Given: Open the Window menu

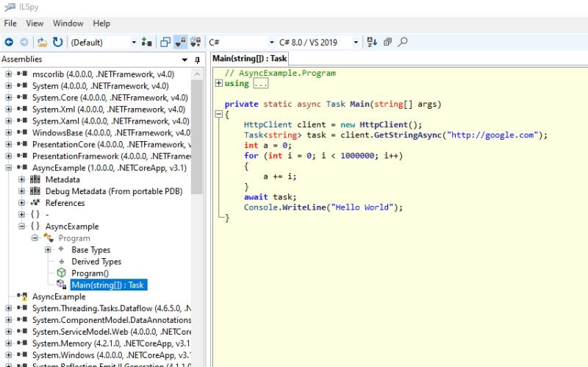Looking at the screenshot, I should pyautogui.click(x=68, y=24).
